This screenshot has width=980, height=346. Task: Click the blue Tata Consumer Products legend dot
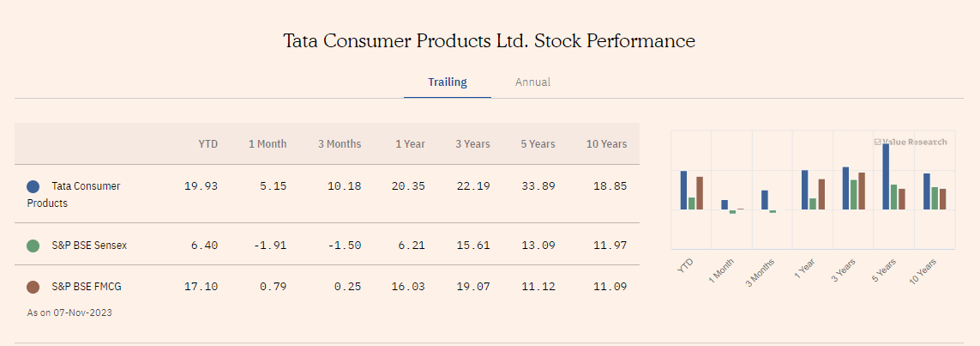(x=33, y=186)
